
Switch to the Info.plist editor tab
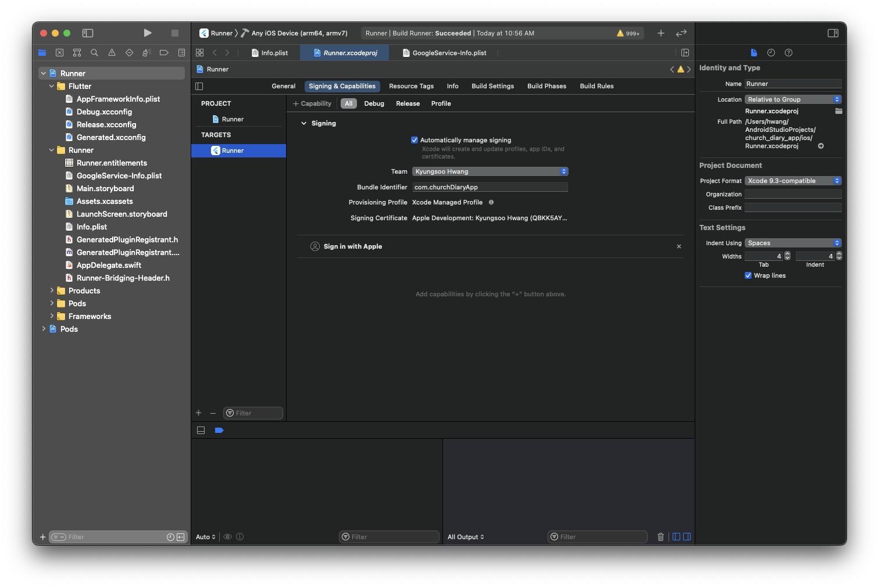[x=270, y=53]
